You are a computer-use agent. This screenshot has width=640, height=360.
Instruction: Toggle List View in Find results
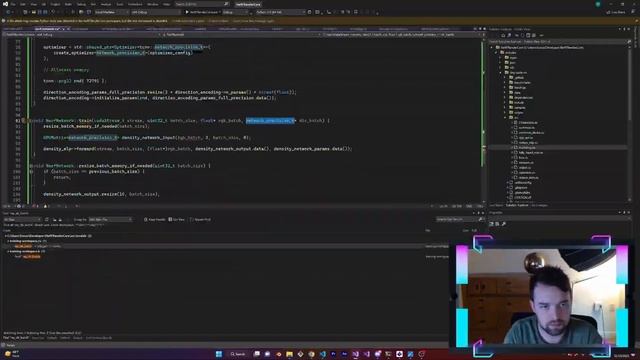click(177, 220)
